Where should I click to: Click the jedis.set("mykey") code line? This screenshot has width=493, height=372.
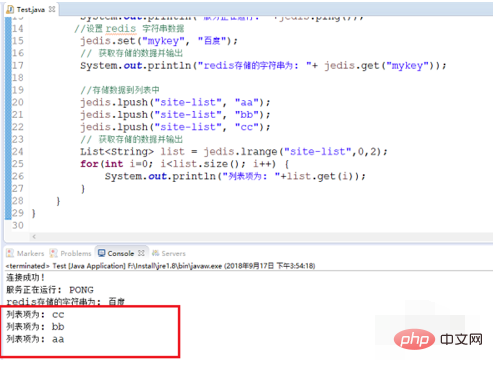click(159, 41)
